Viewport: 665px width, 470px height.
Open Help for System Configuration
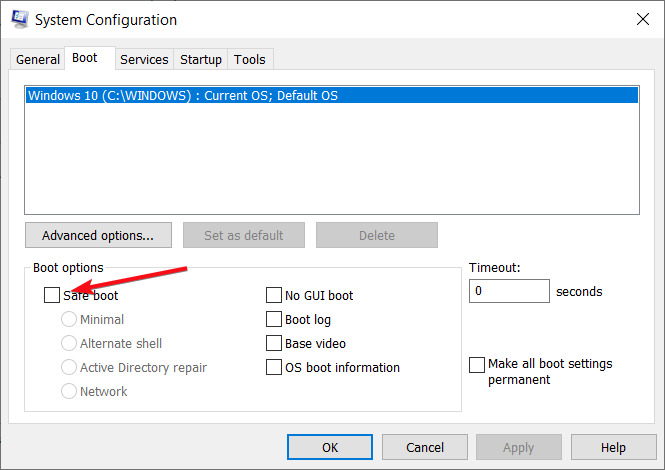click(x=613, y=447)
